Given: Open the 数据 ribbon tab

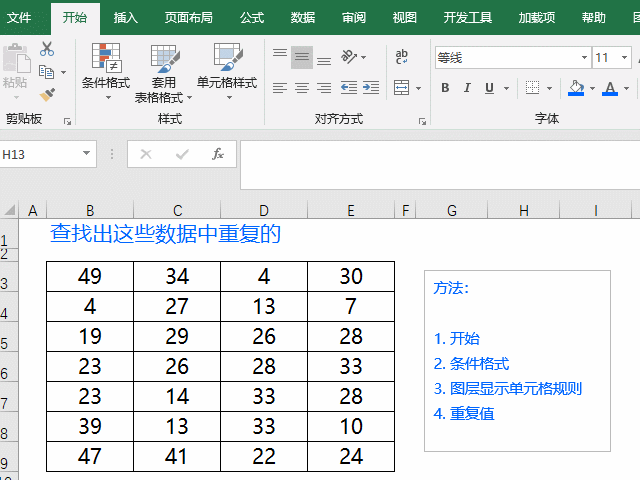Looking at the screenshot, I should [x=303, y=17].
